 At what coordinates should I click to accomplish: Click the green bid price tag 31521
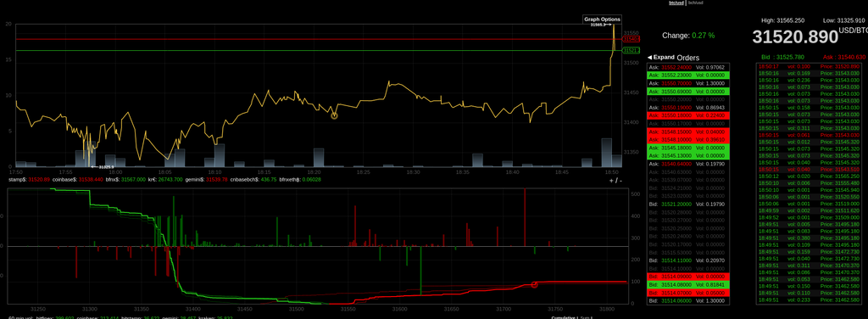click(x=631, y=50)
